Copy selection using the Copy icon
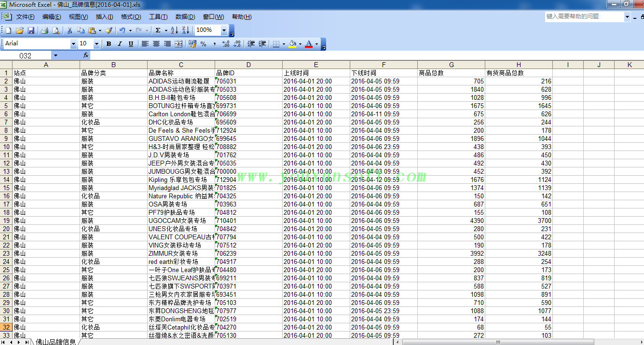Screen dimensions: 644x345 81,30
